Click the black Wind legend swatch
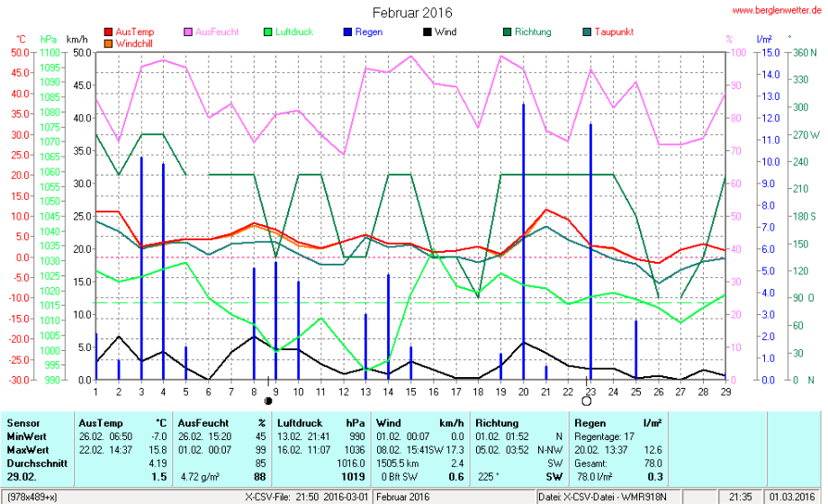 [x=427, y=32]
